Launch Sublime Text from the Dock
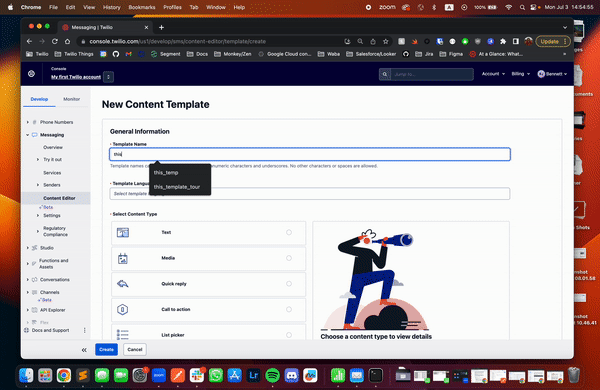600x390 pixels. tap(83, 375)
